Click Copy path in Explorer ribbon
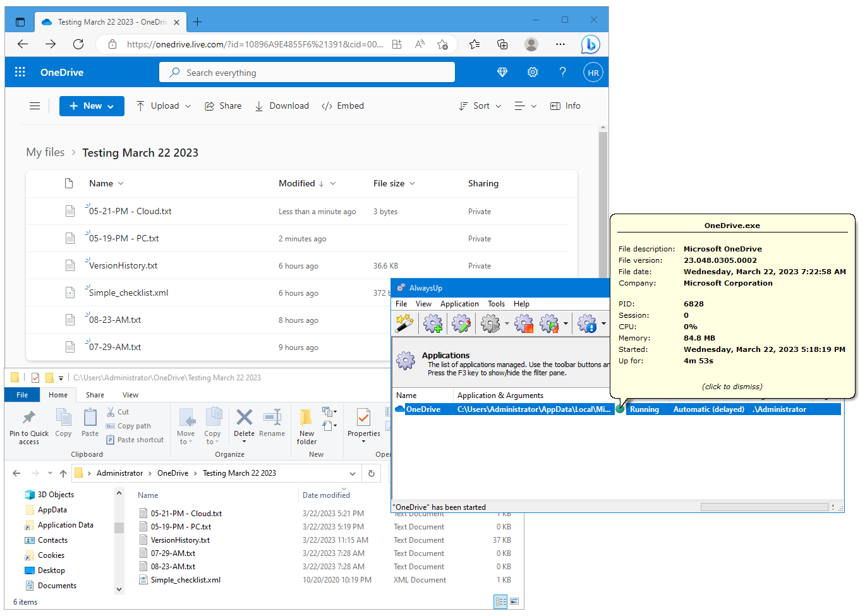 [x=128, y=426]
